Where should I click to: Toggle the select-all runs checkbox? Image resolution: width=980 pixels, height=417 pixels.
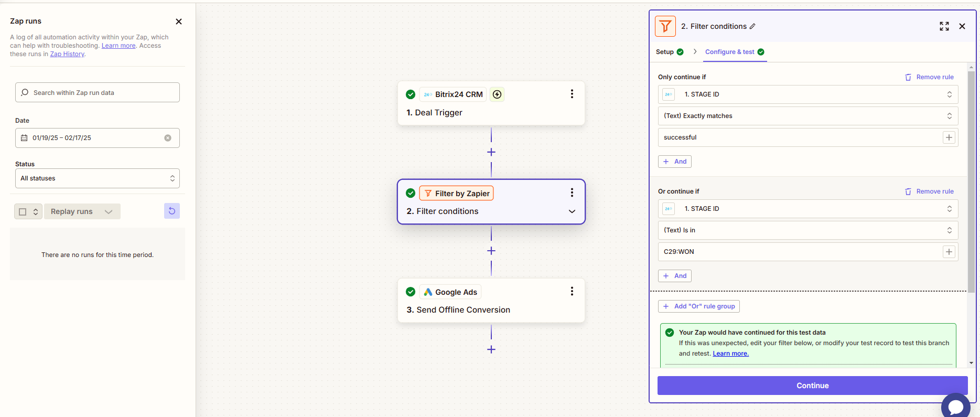pos(23,212)
